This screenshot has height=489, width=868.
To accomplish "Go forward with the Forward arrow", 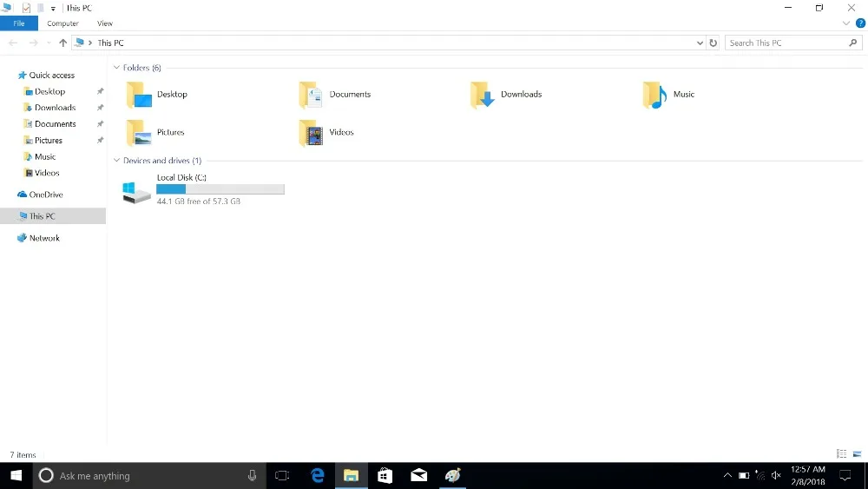I will click(x=33, y=43).
